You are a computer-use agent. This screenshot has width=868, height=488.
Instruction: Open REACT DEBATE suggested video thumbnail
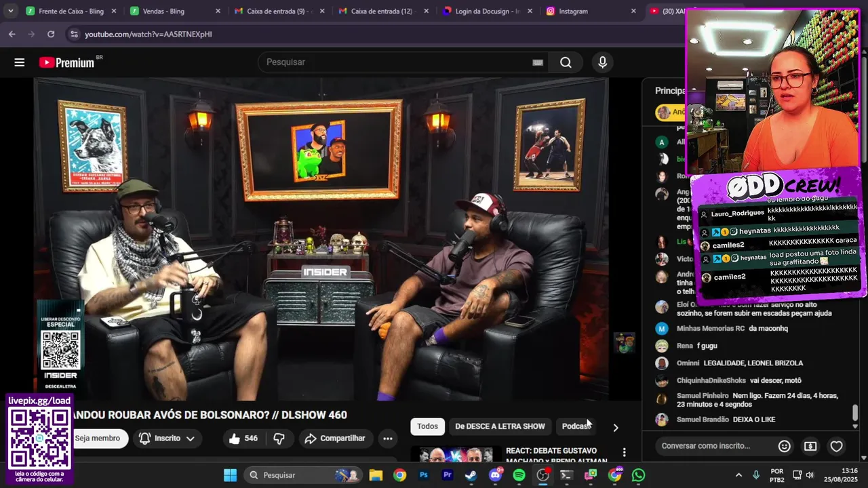click(x=456, y=455)
